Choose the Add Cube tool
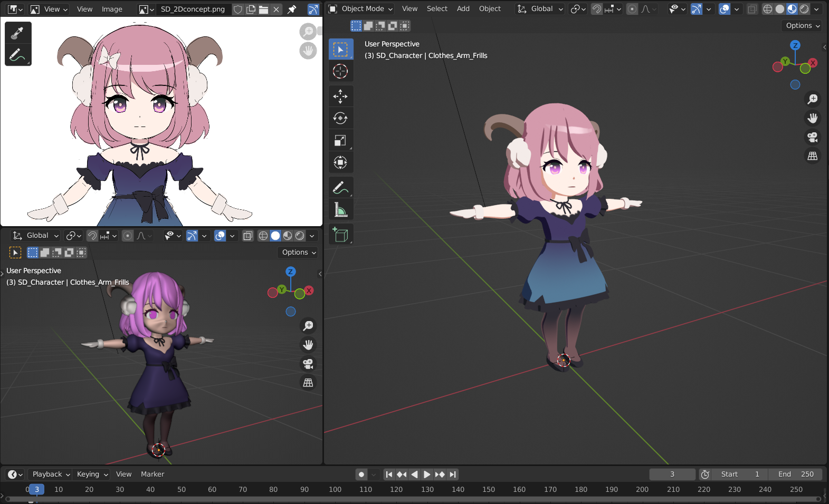Viewport: 829px width, 504px height. pyautogui.click(x=340, y=235)
